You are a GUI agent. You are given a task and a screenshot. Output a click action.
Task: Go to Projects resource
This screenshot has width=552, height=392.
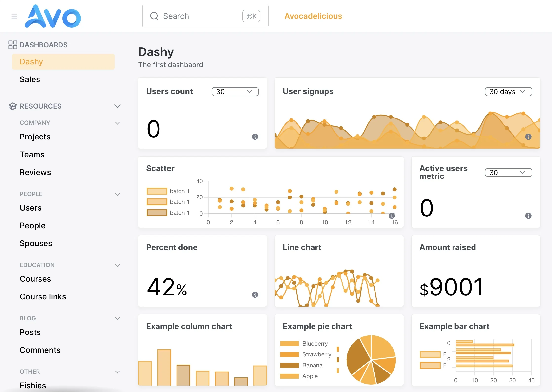click(x=35, y=137)
